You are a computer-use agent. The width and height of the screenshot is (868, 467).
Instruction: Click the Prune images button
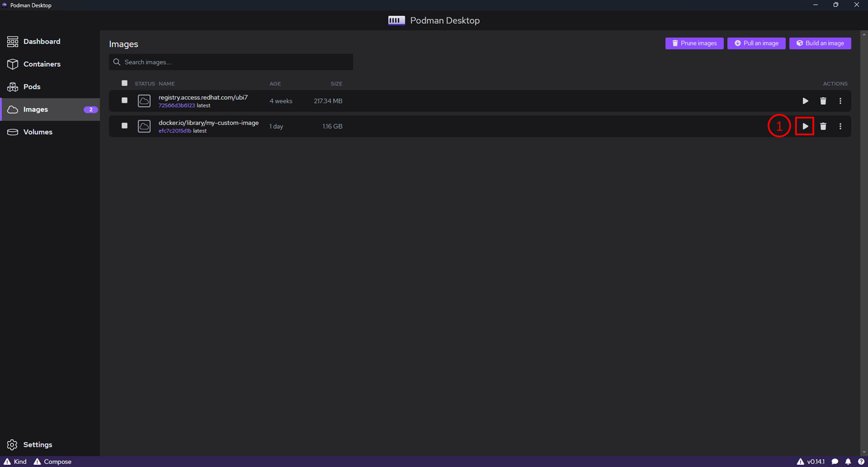(694, 43)
